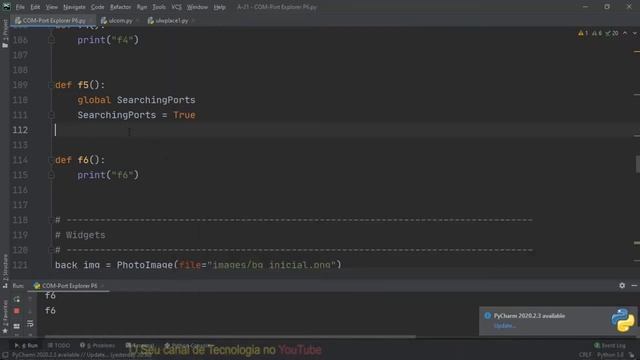
Task: Open the File menu
Action: point(20,7)
